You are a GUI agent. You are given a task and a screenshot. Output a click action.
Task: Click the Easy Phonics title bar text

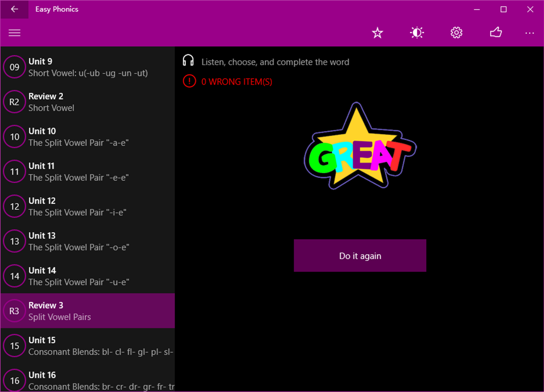tap(56, 9)
